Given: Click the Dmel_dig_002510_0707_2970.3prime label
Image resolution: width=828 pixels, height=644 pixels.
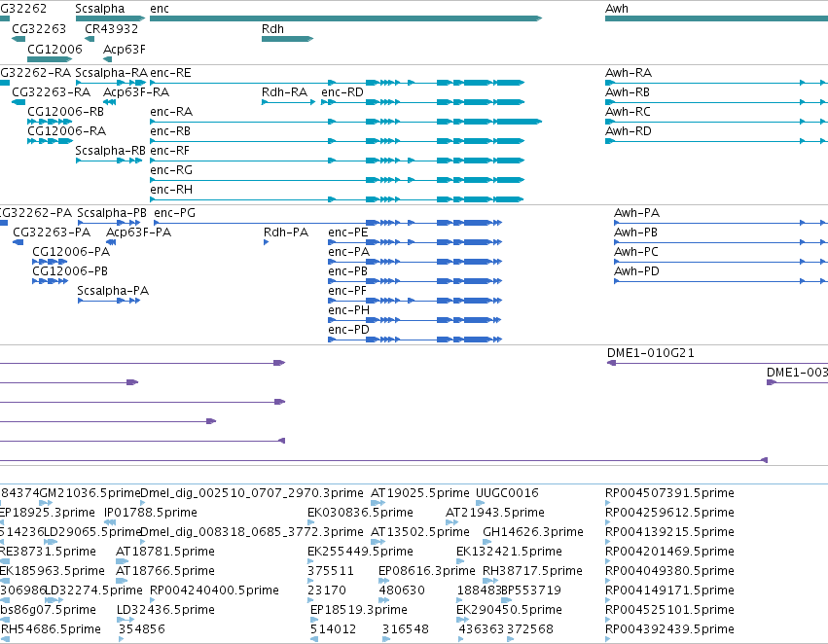Looking at the screenshot, I should pyautogui.click(x=252, y=493).
